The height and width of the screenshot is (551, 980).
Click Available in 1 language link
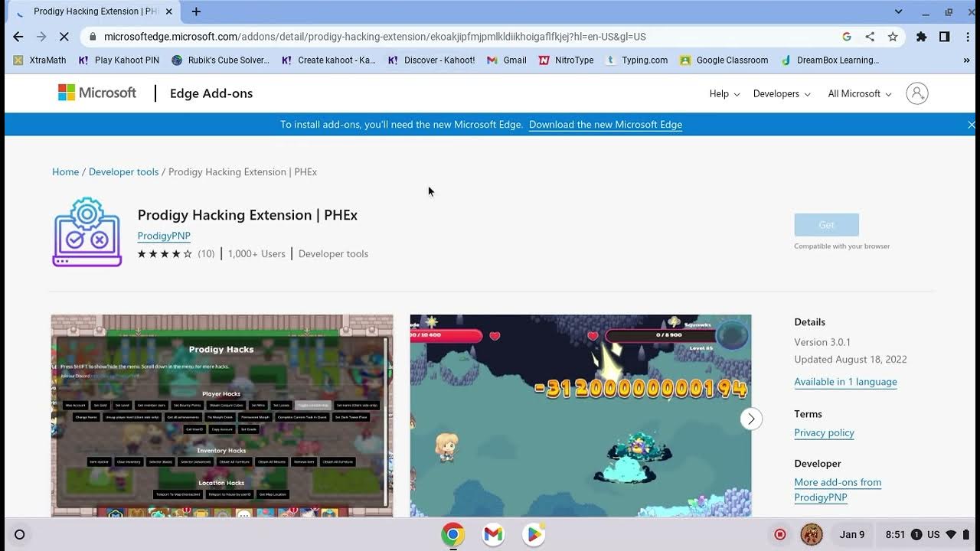[845, 382]
